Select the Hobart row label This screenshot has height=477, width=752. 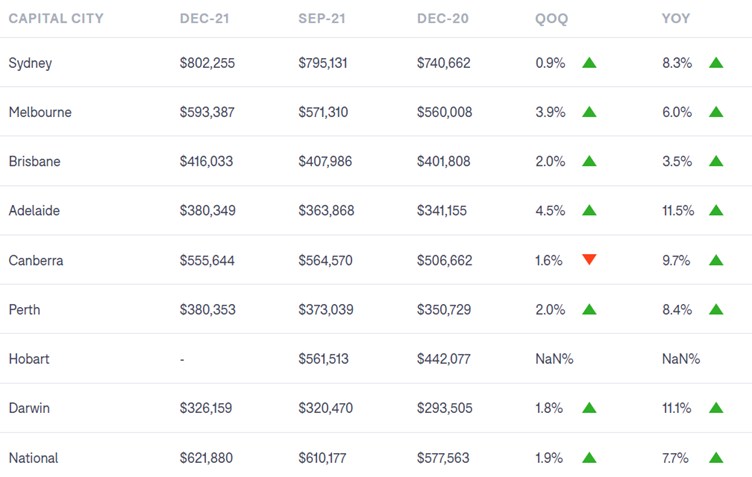point(30,359)
